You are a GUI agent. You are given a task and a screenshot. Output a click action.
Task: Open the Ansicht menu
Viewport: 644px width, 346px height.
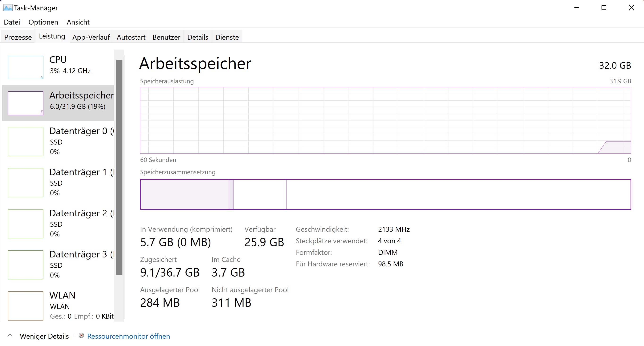click(78, 22)
